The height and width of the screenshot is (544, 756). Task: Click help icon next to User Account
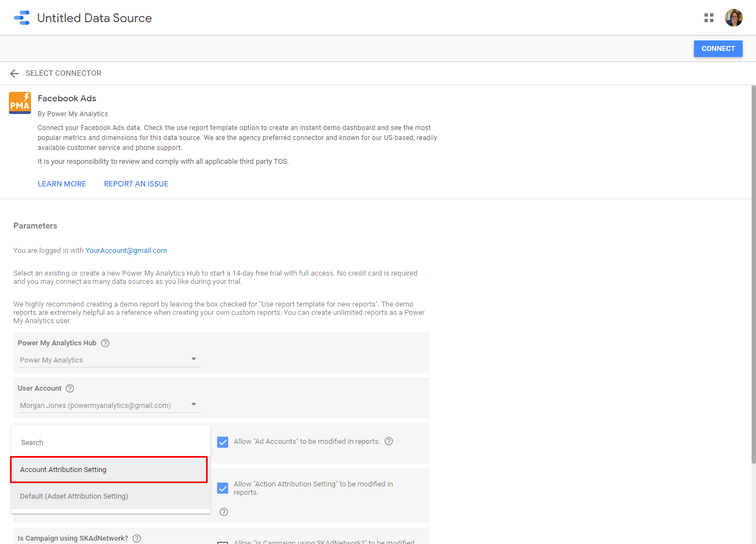point(70,388)
